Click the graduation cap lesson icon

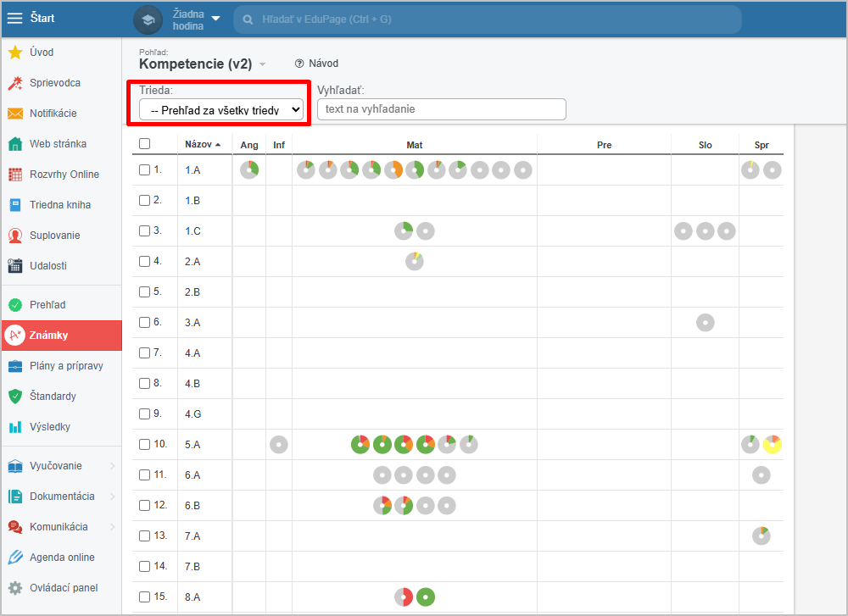[x=148, y=19]
